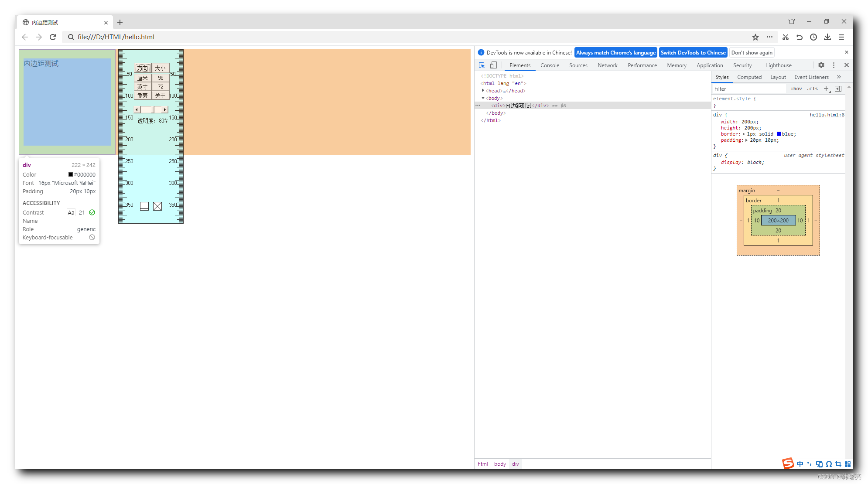Click the Layout tab in DevTools

777,77
